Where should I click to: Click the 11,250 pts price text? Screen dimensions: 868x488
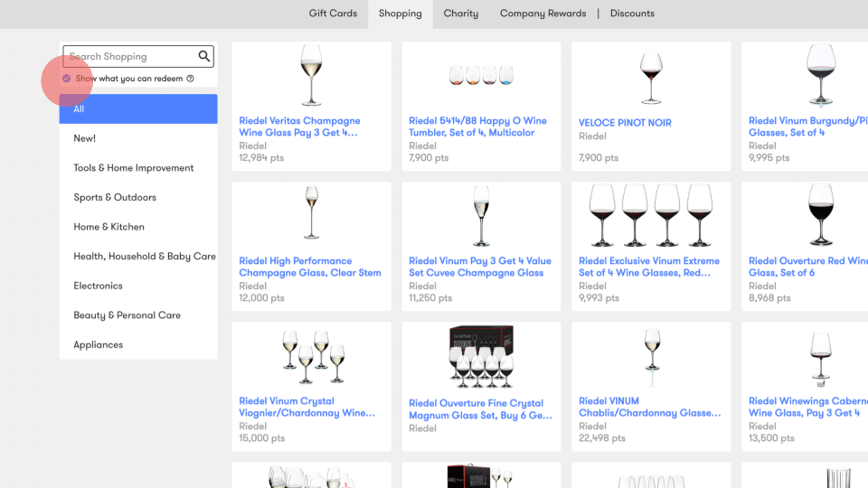click(x=430, y=298)
